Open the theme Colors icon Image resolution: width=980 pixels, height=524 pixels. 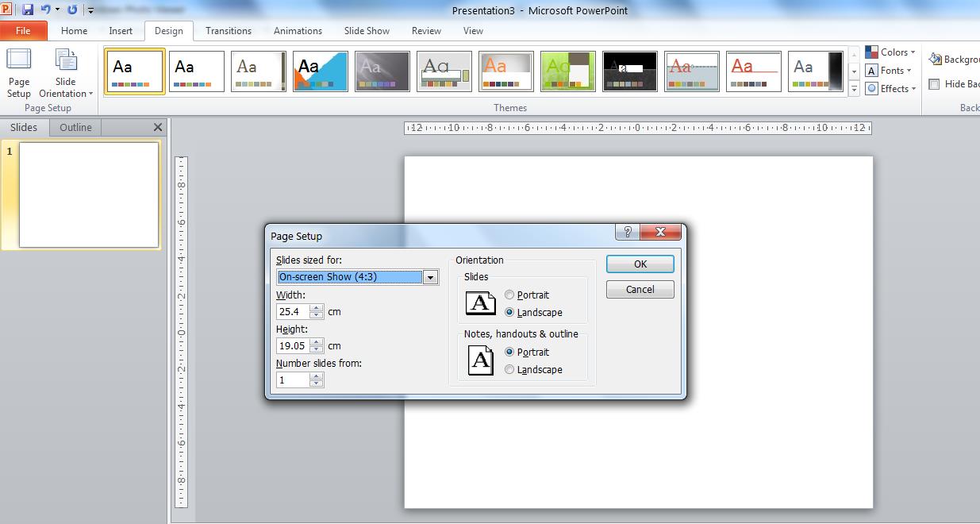click(x=890, y=52)
